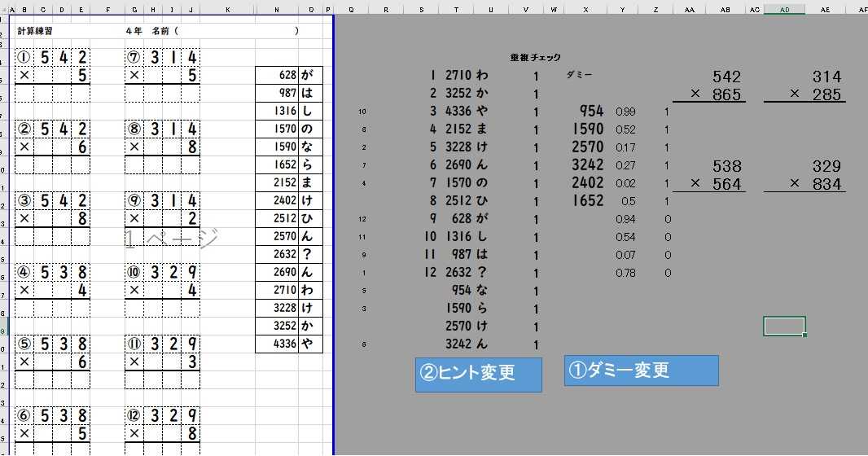This screenshot has width=868, height=456.
Task: Click the ①ダミー変更 button
Action: [x=641, y=370]
